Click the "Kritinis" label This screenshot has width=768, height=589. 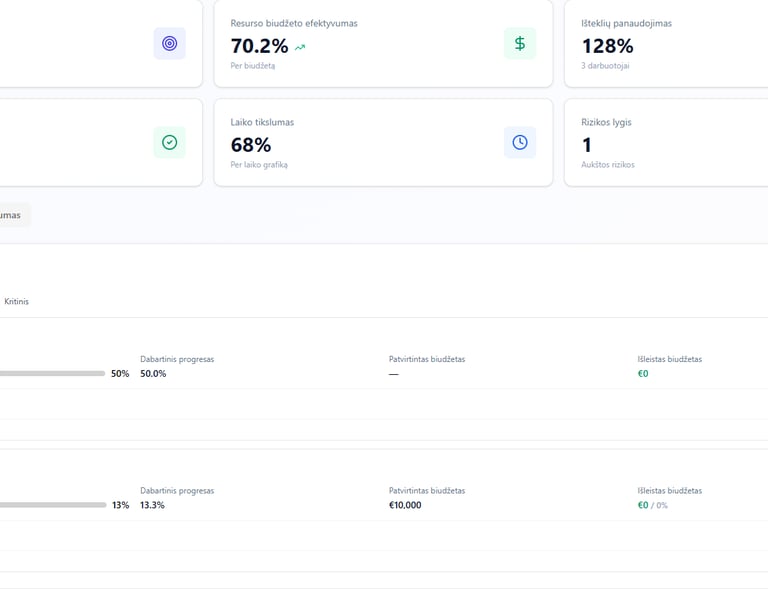pyautogui.click(x=16, y=302)
